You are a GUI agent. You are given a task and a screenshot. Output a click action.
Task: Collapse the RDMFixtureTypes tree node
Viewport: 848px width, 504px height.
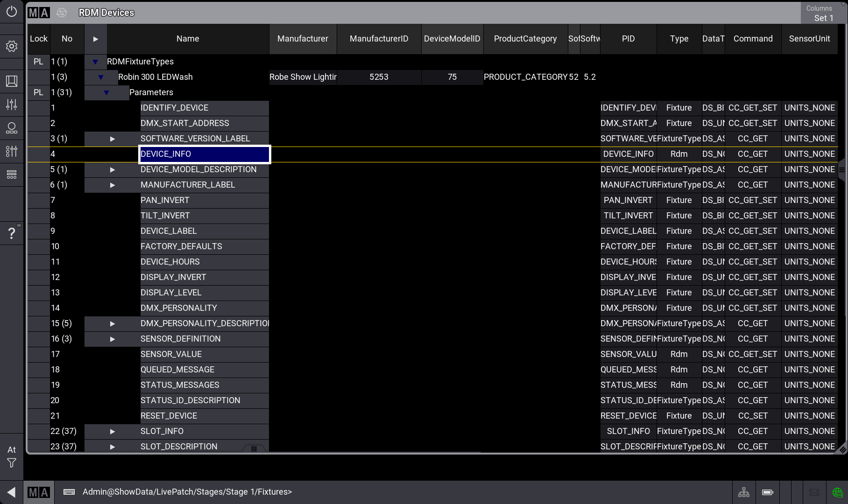coord(95,62)
